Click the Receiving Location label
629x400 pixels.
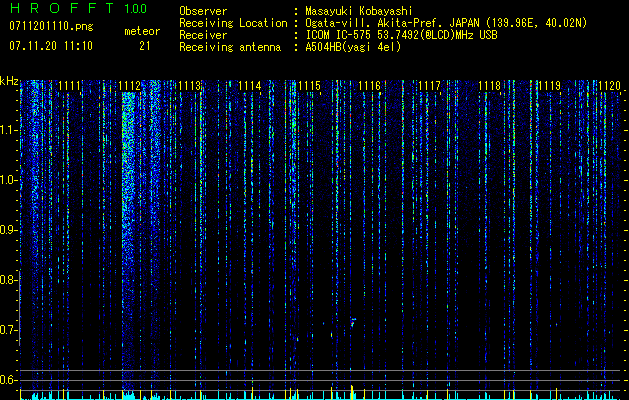(233, 23)
